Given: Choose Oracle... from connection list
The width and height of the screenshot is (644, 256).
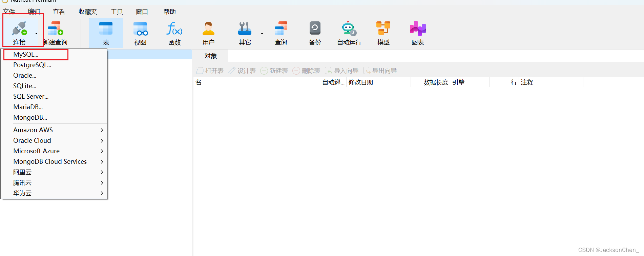Looking at the screenshot, I should click(54, 76).
